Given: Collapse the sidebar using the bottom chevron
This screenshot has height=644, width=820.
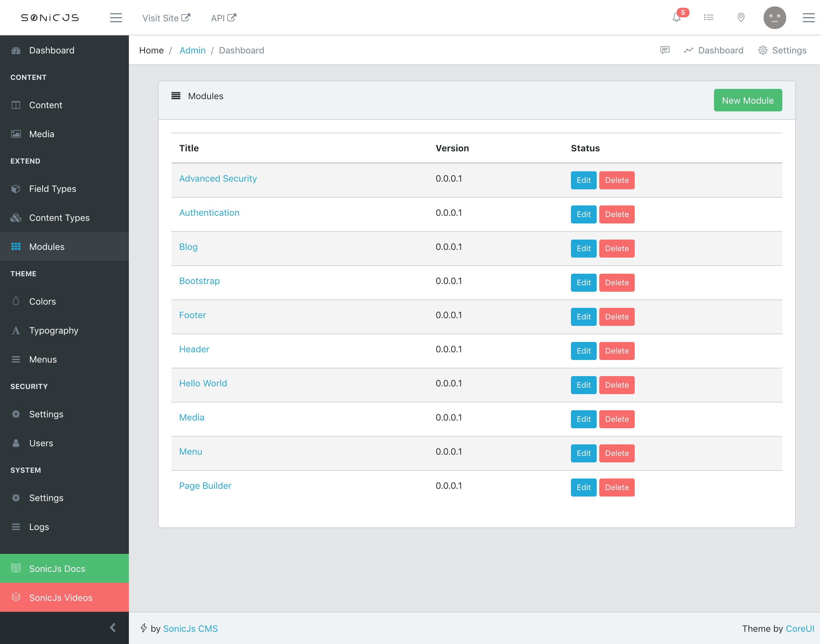Looking at the screenshot, I should tap(112, 627).
